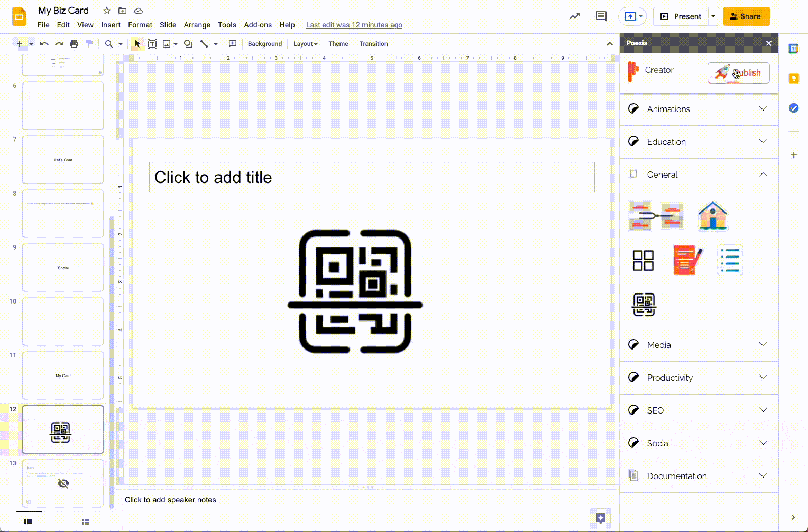Expand the Media section
This screenshot has height=532, width=808.
(699, 345)
